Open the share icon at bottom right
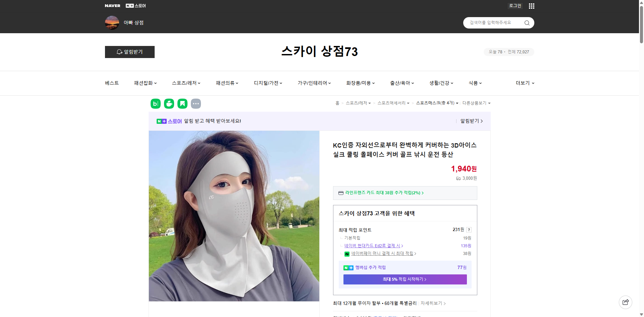Viewport: 644px width, 317px height. pos(626,302)
